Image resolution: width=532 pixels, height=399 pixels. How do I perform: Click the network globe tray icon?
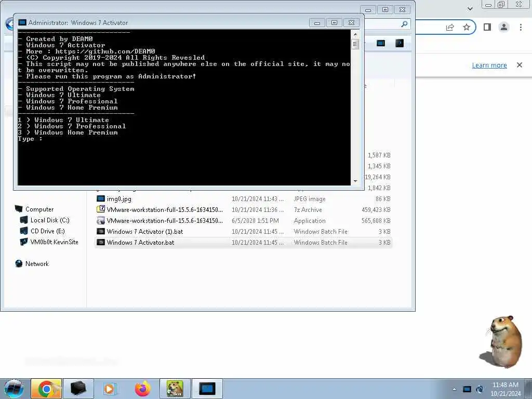pyautogui.click(x=480, y=389)
